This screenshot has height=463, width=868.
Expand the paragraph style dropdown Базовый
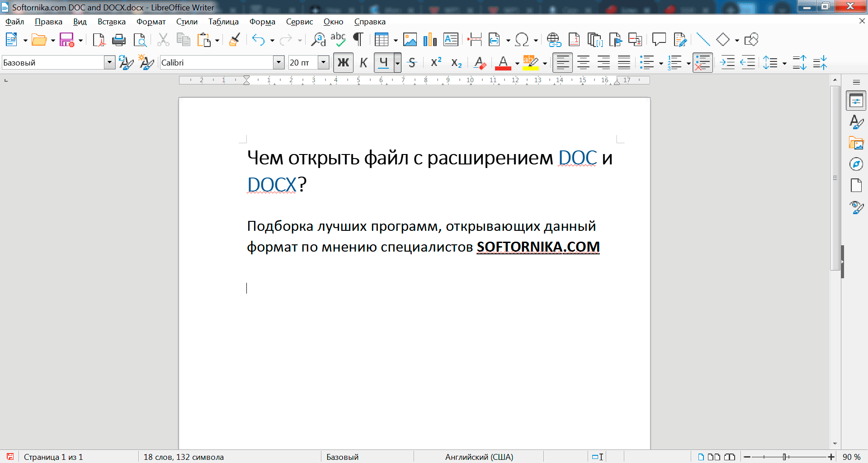[x=109, y=63]
